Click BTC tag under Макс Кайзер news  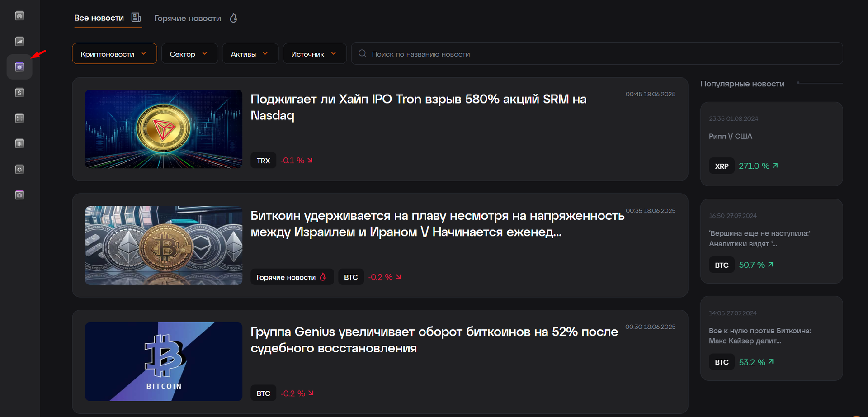click(722, 362)
